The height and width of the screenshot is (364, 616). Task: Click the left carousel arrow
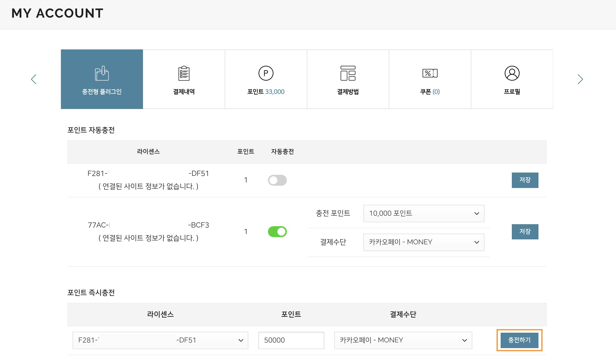(34, 79)
